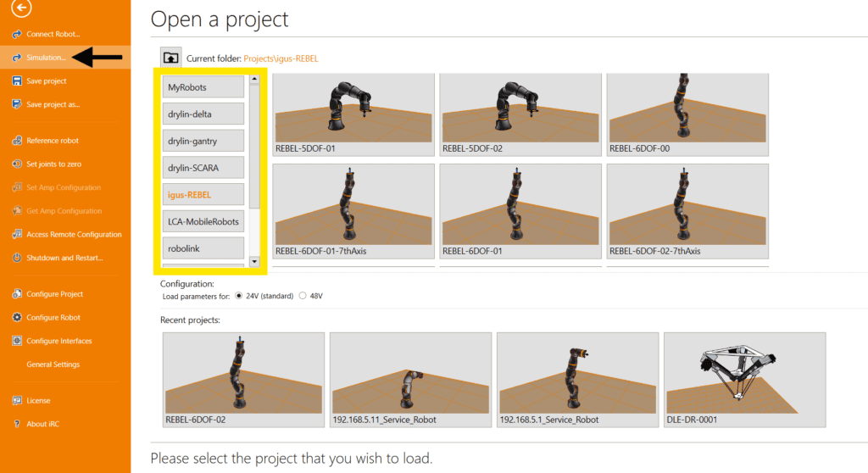Open General Settings from the sidebar
868x473 pixels.
coord(53,364)
